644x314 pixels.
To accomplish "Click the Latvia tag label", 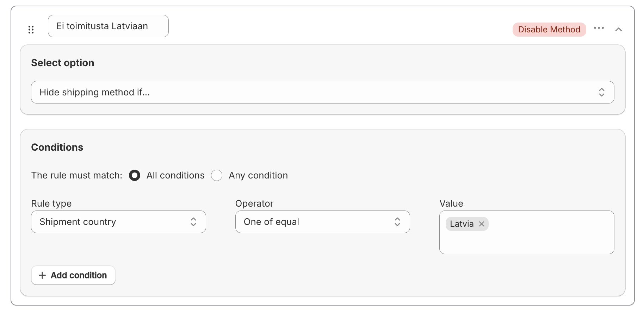I will (x=462, y=224).
